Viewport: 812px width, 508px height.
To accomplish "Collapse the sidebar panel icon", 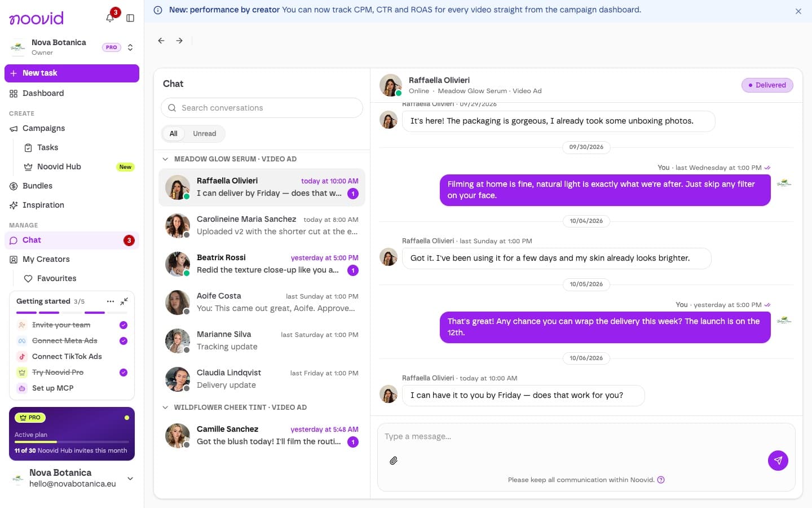I will [x=130, y=18].
